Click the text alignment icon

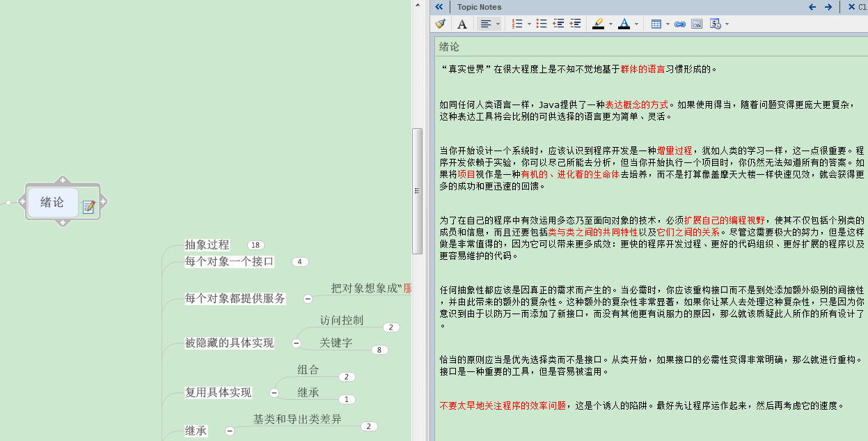(485, 24)
